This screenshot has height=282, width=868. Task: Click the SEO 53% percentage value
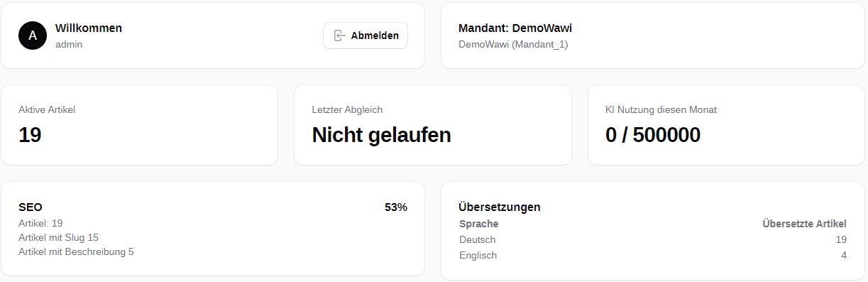396,207
